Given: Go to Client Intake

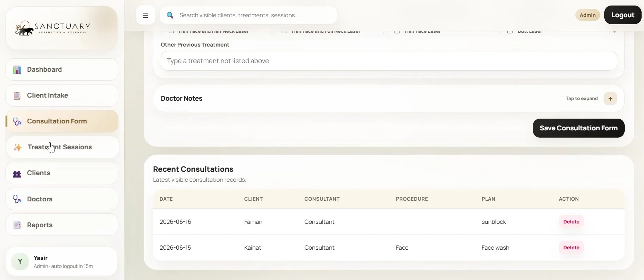Looking at the screenshot, I should tap(62, 96).
